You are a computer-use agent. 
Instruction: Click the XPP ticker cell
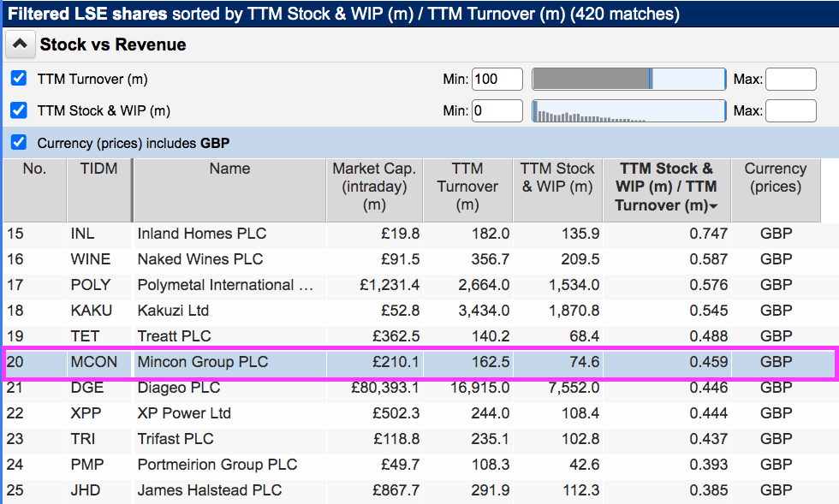click(x=86, y=413)
